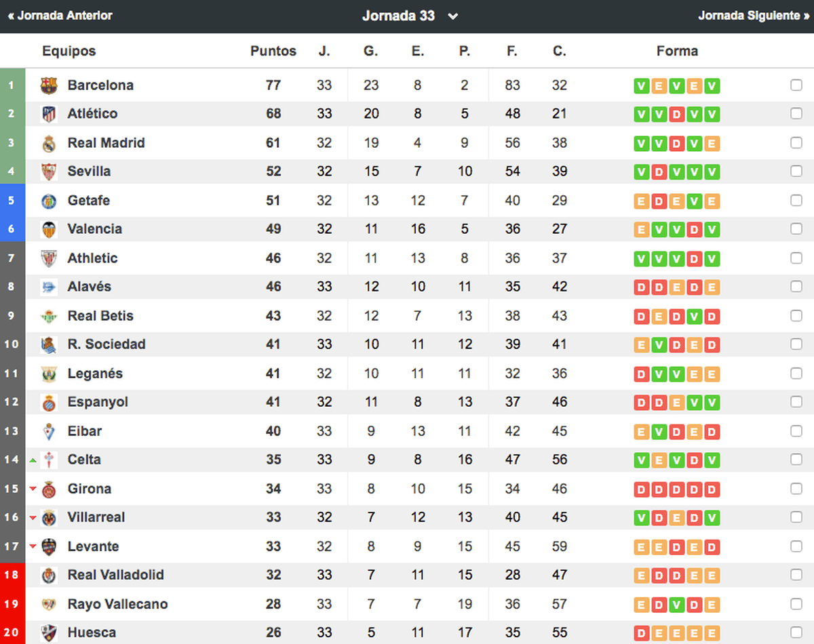The image size is (814, 644).
Task: Click the green up arrow beside Celta
Action: pos(32,460)
